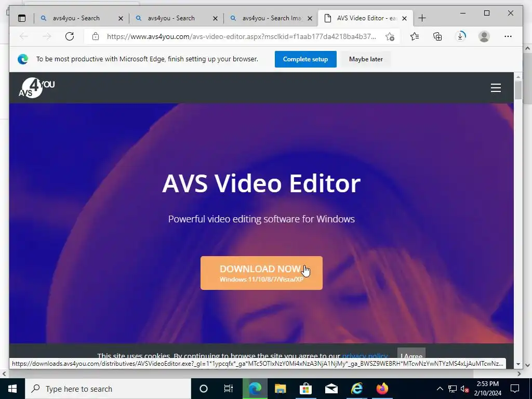Open the Windows Start menu
The height and width of the screenshot is (399, 532).
pos(12,389)
